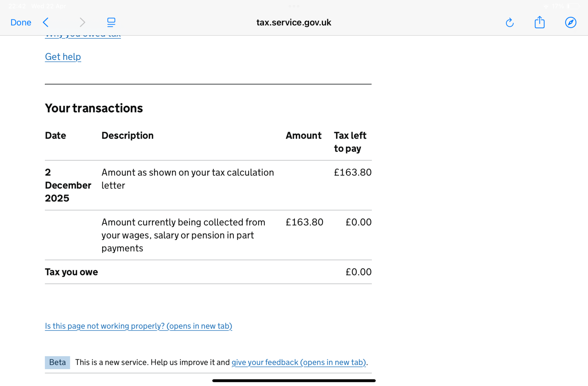Go back with the left chevron
The height and width of the screenshot is (386, 588).
tap(46, 22)
